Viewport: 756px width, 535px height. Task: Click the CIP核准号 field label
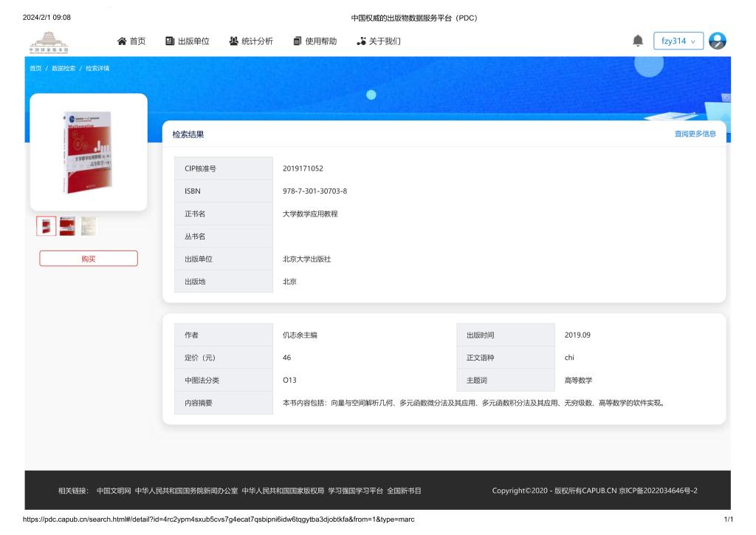200,168
